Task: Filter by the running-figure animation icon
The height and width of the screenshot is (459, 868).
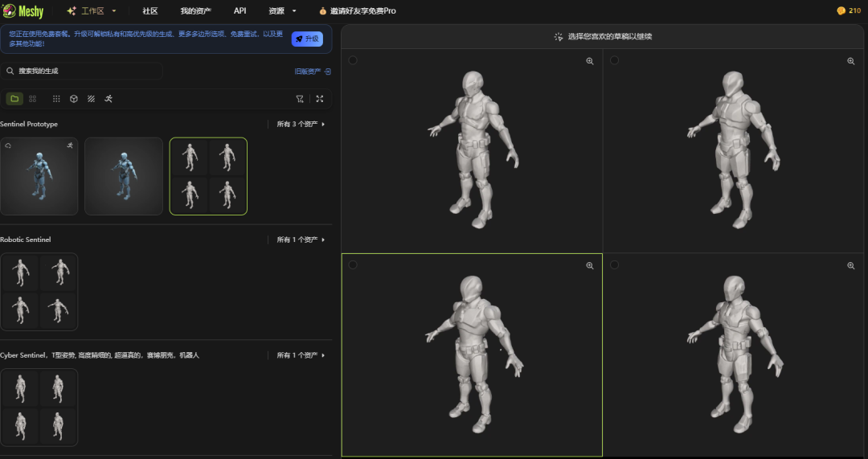Action: (x=108, y=99)
